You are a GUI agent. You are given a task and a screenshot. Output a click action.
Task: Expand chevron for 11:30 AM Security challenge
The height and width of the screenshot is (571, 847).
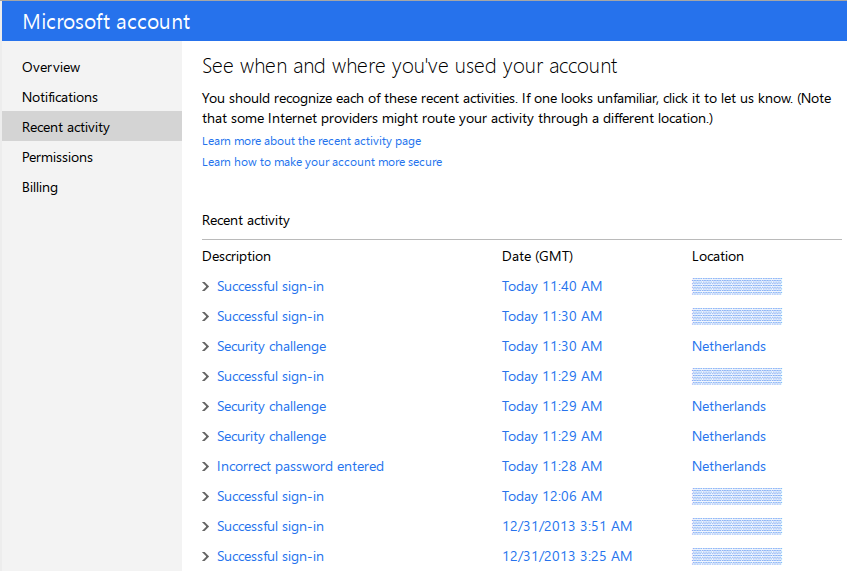(x=206, y=347)
